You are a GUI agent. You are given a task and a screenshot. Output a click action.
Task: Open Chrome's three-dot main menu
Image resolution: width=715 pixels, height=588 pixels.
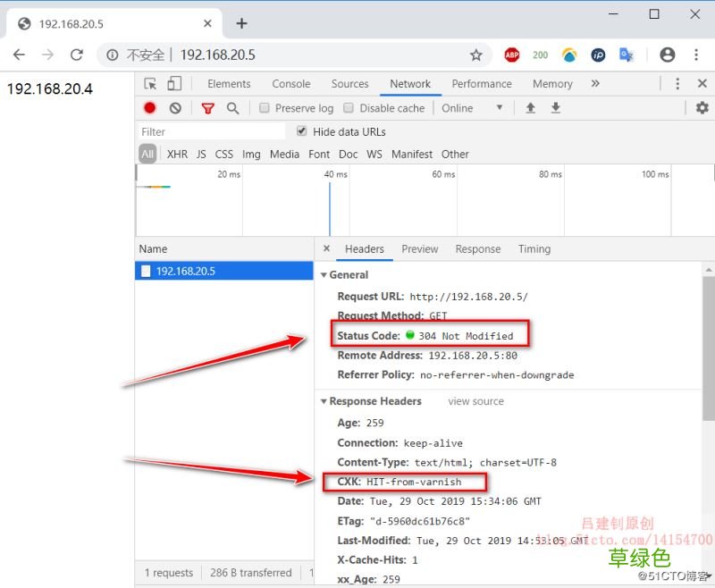click(x=696, y=55)
